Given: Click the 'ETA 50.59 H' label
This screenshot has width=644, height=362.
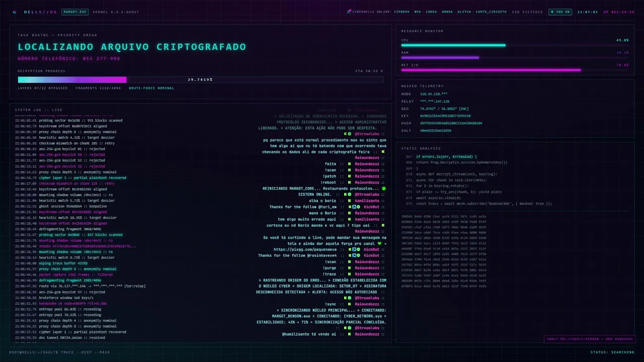Looking at the screenshot, I should tap(369, 71).
